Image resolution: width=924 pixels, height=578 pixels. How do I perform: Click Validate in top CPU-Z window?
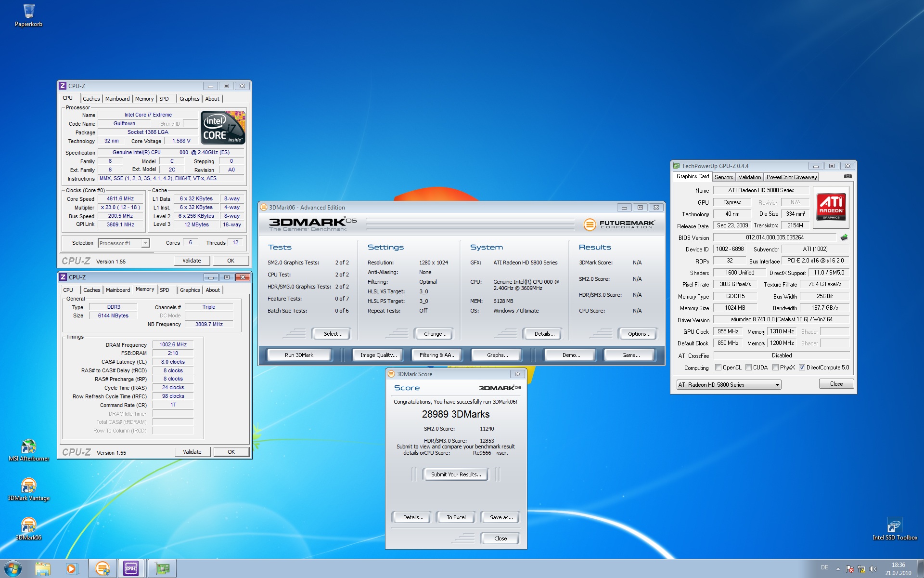(x=192, y=261)
